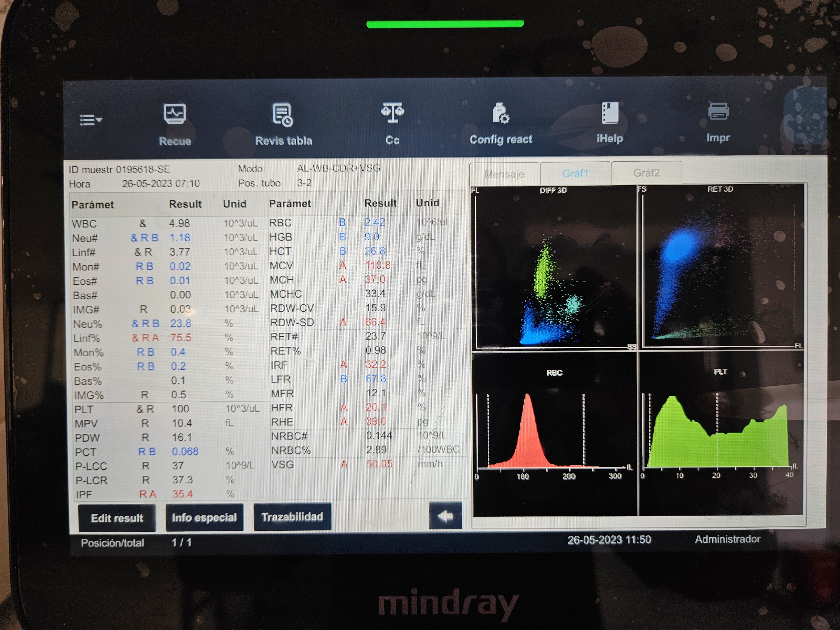Screen dimensions: 840x630
Task: Click the VSG result value 50.05
Action: coord(379,464)
